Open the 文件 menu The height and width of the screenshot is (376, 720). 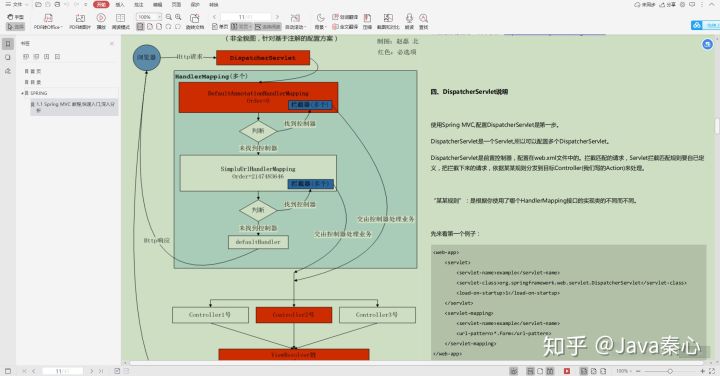pyautogui.click(x=15, y=5)
